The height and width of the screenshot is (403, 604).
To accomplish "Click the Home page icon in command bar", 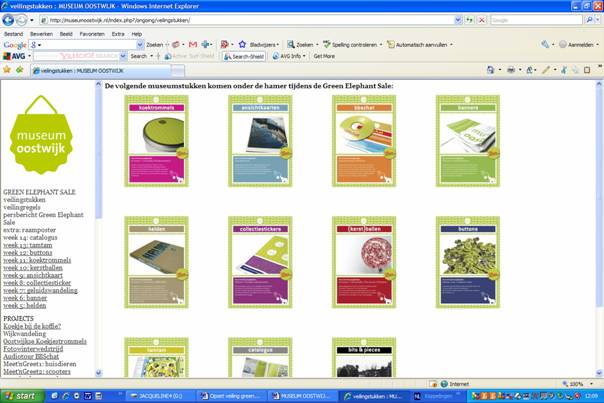I will [490, 70].
